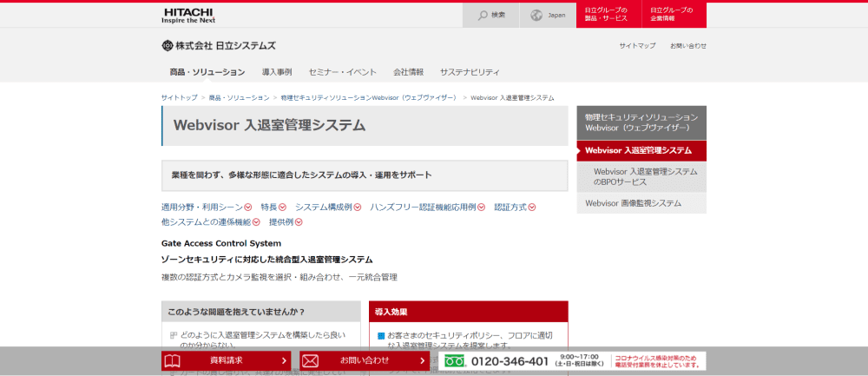Click the 株式会社 日立システムズ company name
The height and width of the screenshot is (376, 868).
(226, 46)
